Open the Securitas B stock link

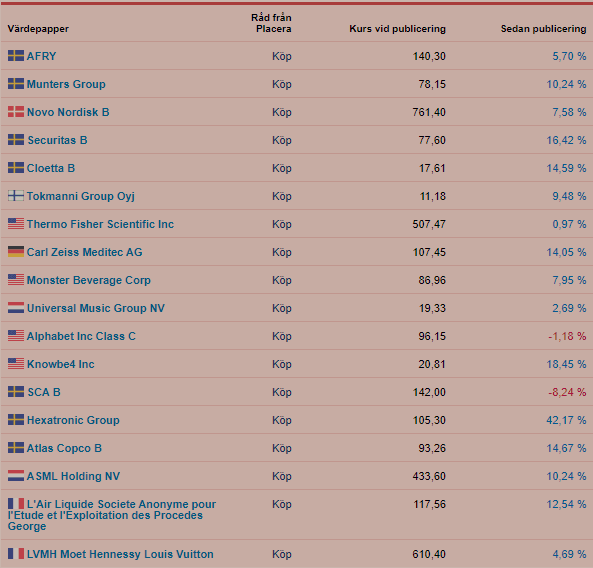coord(57,140)
